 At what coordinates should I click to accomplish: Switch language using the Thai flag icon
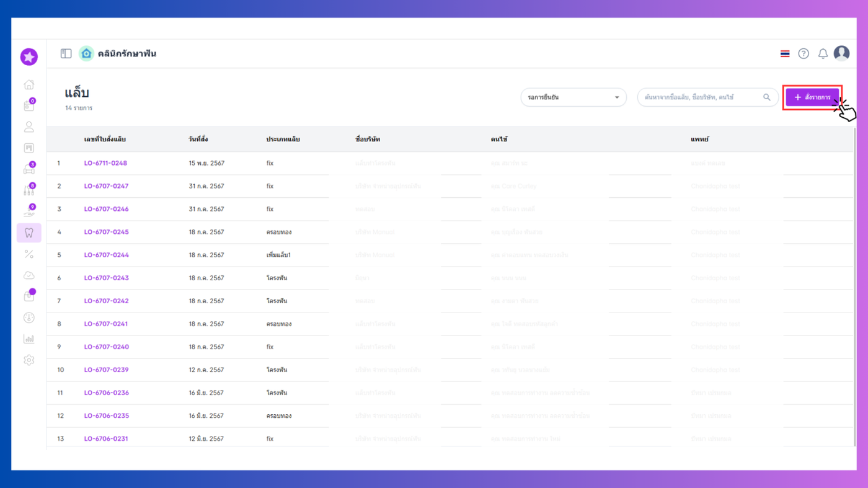click(x=785, y=54)
